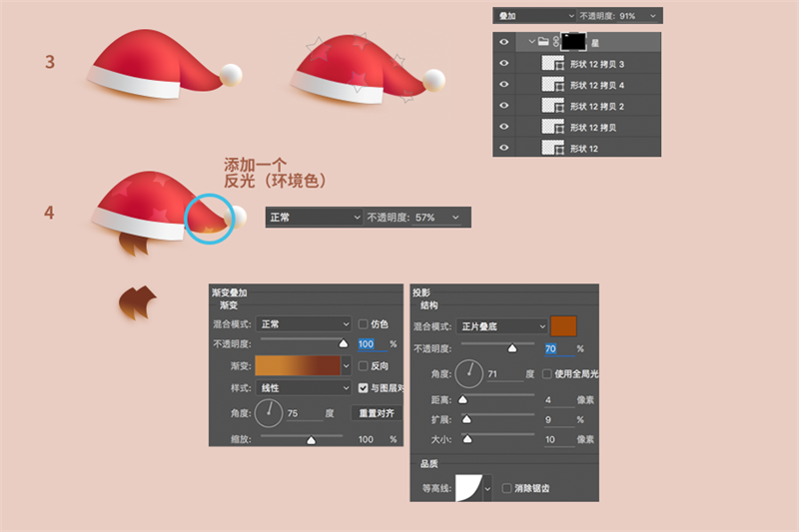
Task: Enable the 仿色 dither checkbox
Action: pyautogui.click(x=363, y=323)
